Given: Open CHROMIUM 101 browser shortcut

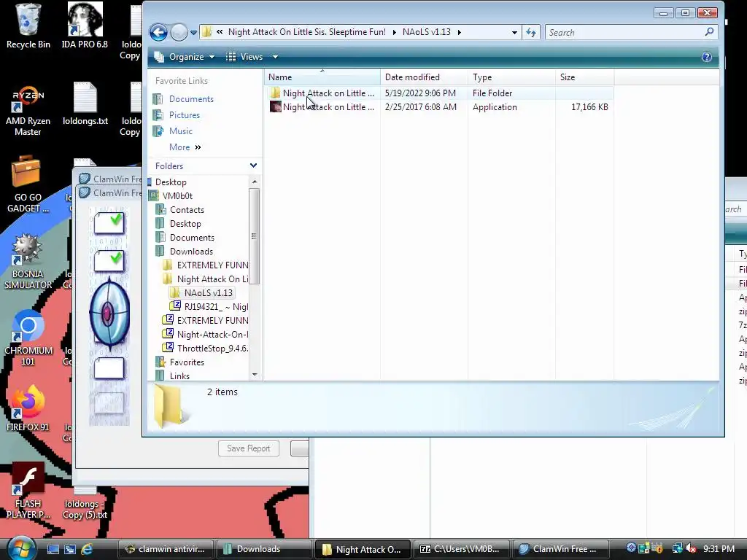Looking at the screenshot, I should click(x=28, y=338).
